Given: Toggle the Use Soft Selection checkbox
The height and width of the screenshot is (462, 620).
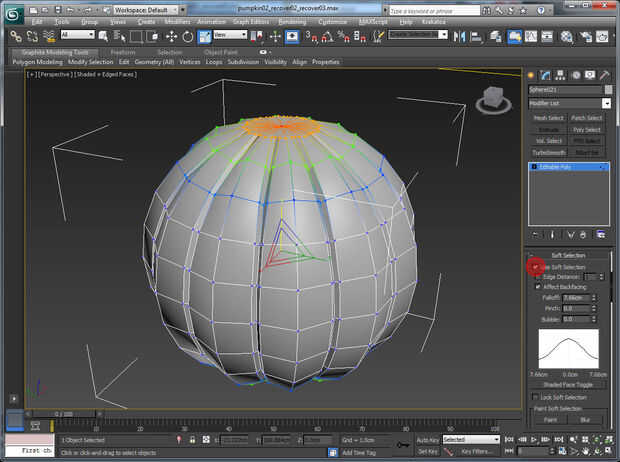Looking at the screenshot, I should point(537,267).
